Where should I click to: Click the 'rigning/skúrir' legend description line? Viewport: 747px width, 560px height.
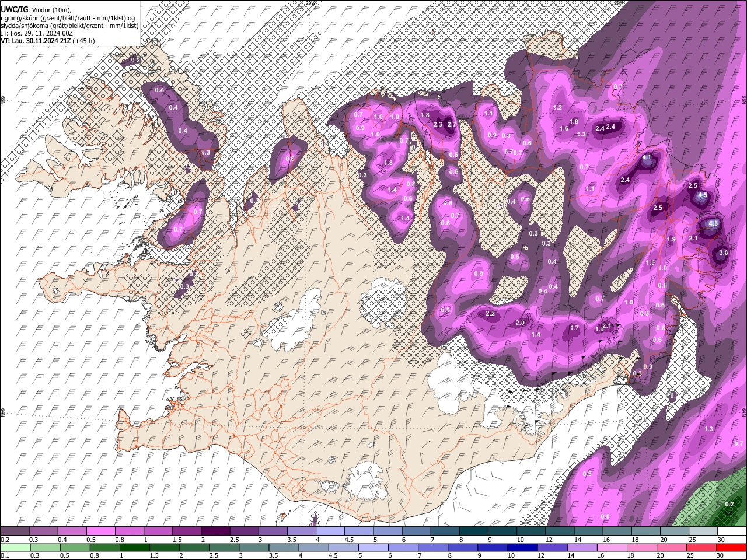68,17
